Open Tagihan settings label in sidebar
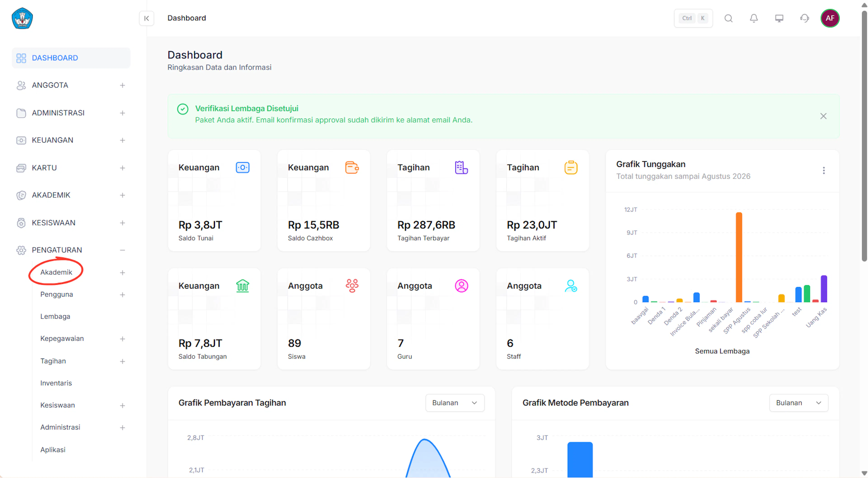The width and height of the screenshot is (868, 478). pos(53,361)
